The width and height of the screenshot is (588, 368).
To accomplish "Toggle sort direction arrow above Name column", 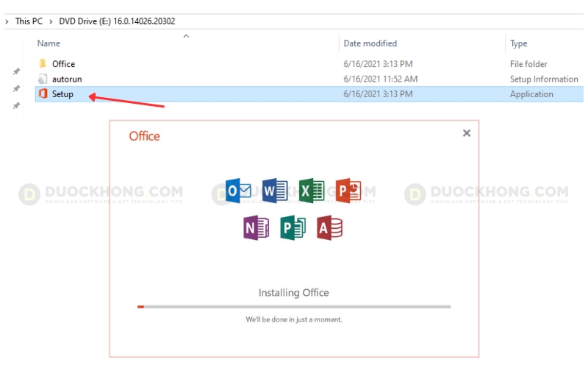I will tap(186, 36).
